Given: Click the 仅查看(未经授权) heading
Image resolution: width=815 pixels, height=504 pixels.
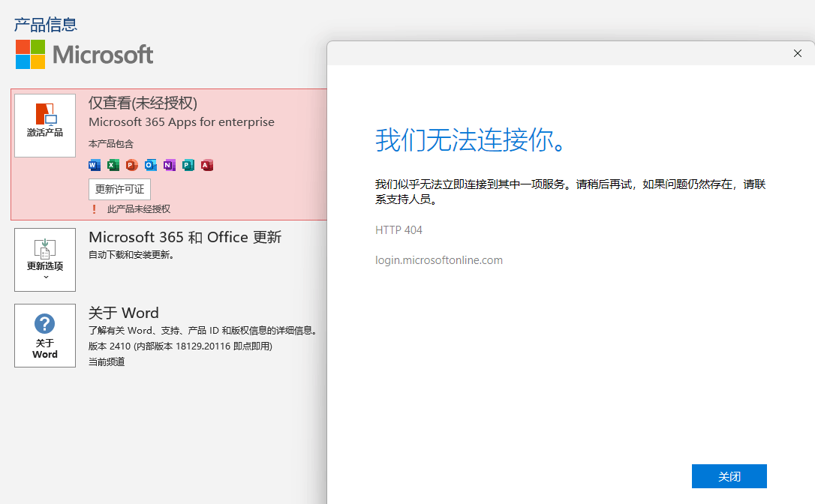Looking at the screenshot, I should coord(143,103).
